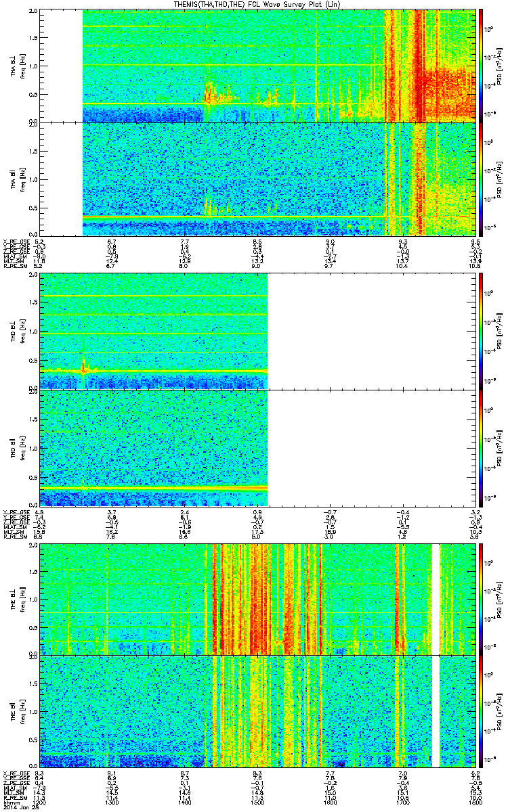The height and width of the screenshot is (812, 508).
Task: Click the '1500' time tick label
Action: [x=257, y=801]
